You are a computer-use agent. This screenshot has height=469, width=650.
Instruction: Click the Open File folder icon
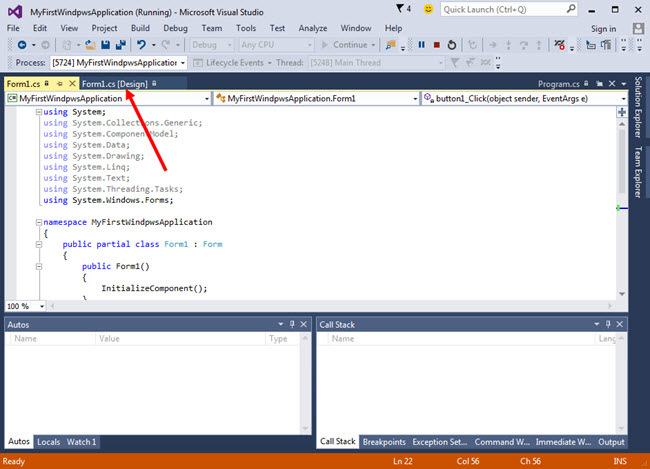pyautogui.click(x=90, y=45)
